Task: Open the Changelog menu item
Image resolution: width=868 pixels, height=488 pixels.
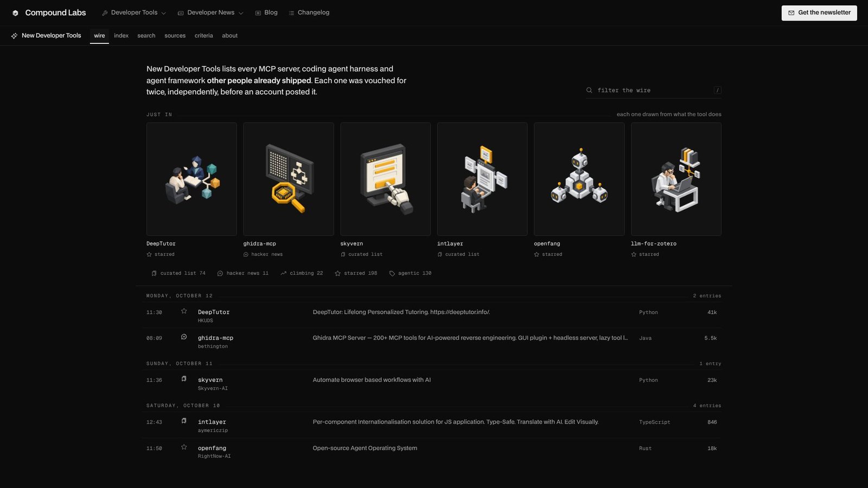Action: [309, 12]
